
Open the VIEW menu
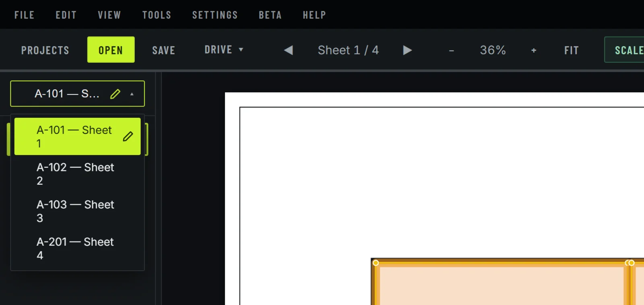pos(109,15)
